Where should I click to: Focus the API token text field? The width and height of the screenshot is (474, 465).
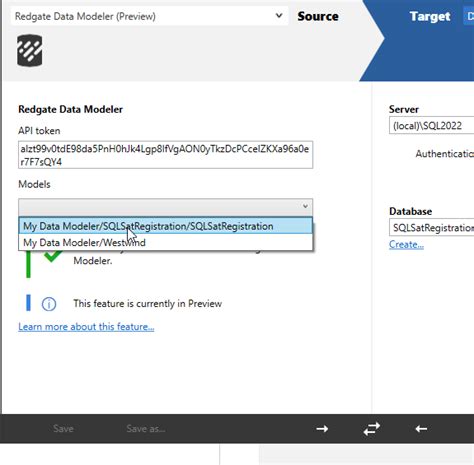coord(166,155)
